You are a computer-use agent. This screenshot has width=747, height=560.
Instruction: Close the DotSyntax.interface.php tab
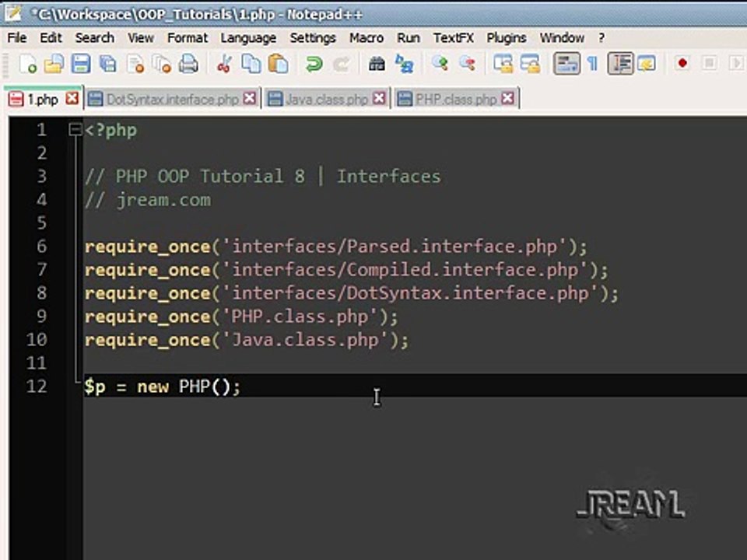(249, 99)
